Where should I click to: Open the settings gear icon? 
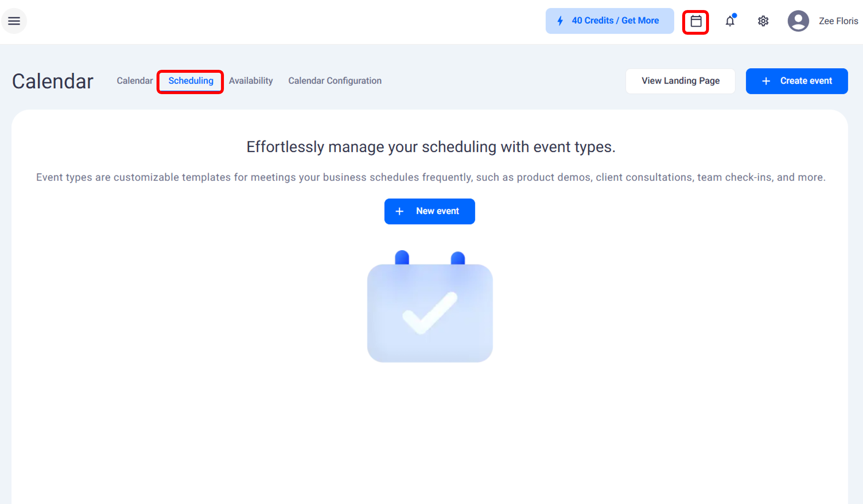point(763,21)
